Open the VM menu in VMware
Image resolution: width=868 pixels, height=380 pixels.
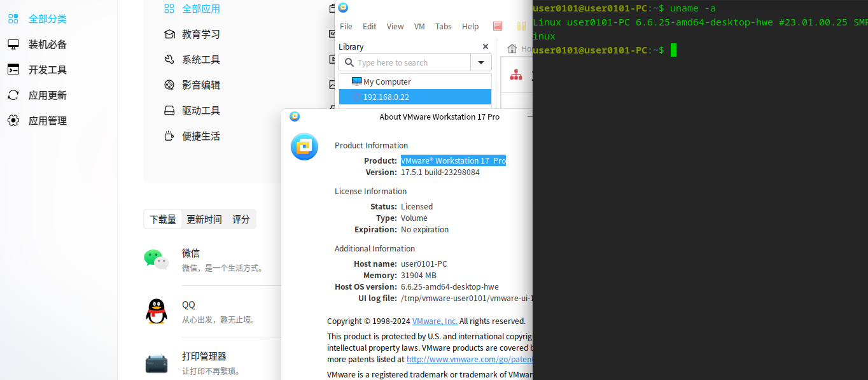[x=419, y=26]
